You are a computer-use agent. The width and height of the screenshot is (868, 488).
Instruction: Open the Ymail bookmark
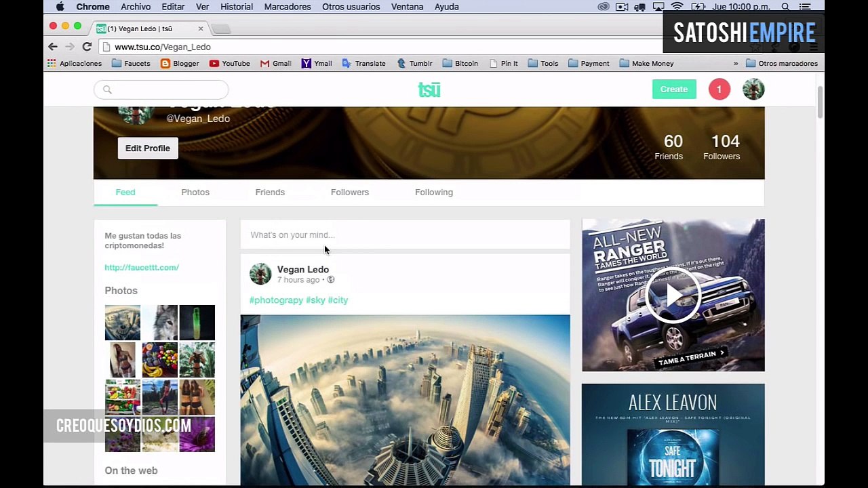(x=317, y=63)
